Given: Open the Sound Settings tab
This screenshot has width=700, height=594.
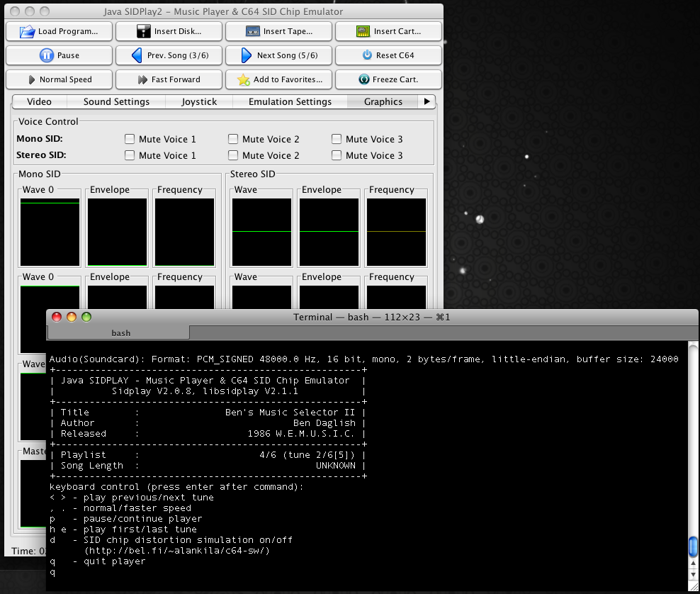Looking at the screenshot, I should [x=116, y=102].
